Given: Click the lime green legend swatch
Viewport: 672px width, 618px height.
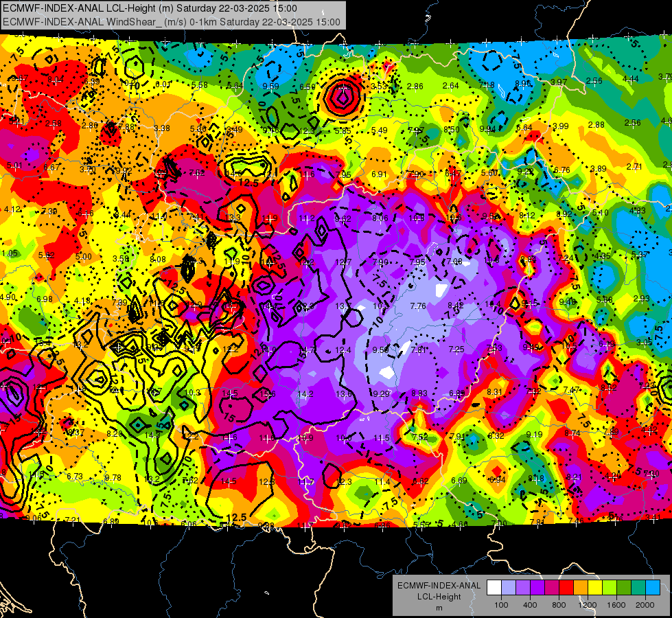Looking at the screenshot, I should pyautogui.click(x=610, y=588).
